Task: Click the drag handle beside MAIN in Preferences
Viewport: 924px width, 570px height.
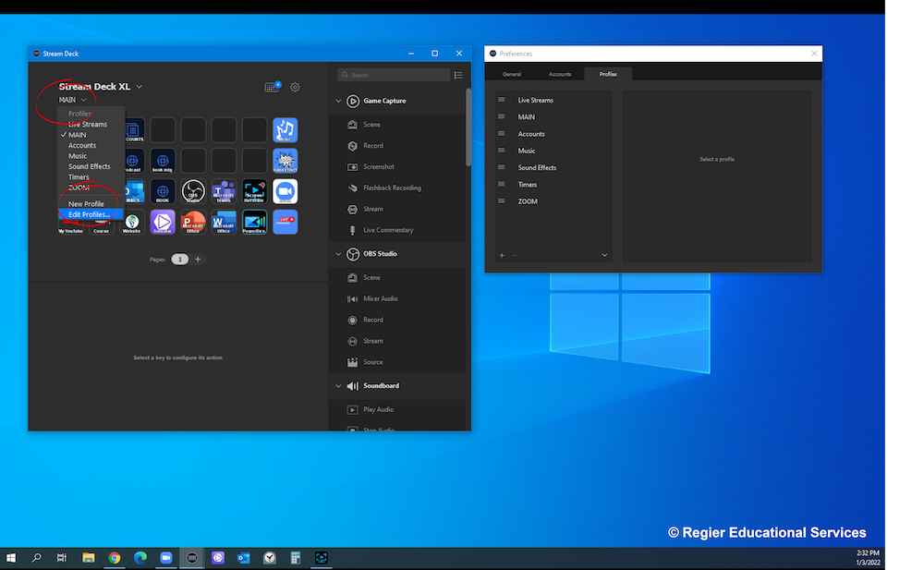Action: tap(502, 116)
